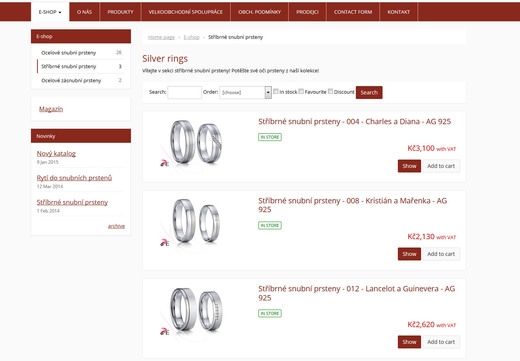520x361 pixels.
Task: Click IN STORE badge for Charles a Diana
Action: (270, 137)
